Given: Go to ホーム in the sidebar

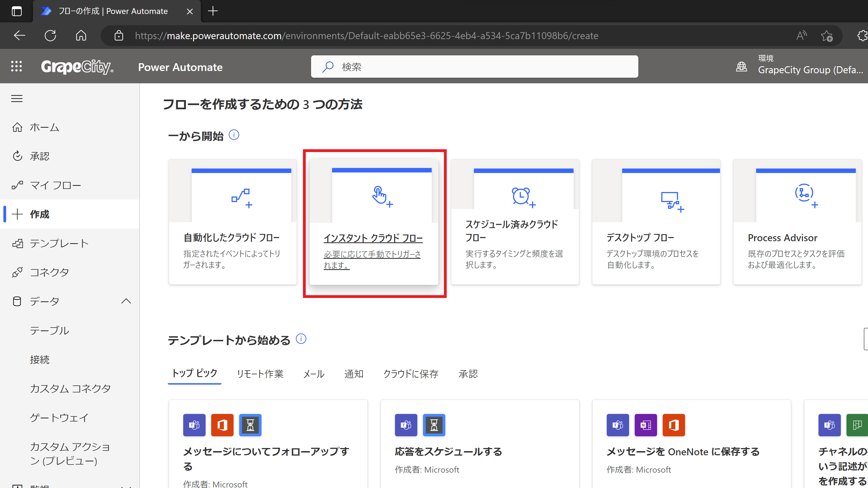Looking at the screenshot, I should (x=70, y=127).
